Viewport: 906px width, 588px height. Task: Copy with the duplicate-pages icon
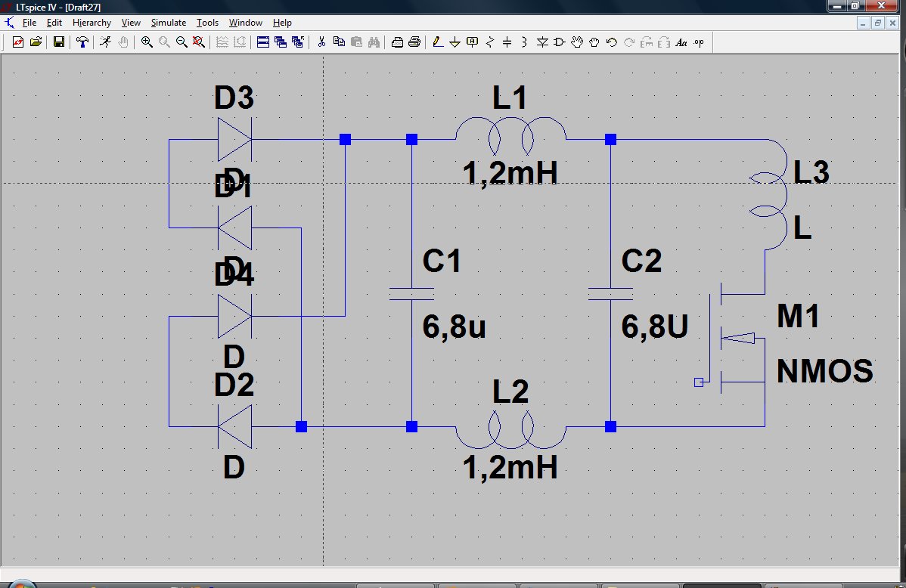point(339,42)
